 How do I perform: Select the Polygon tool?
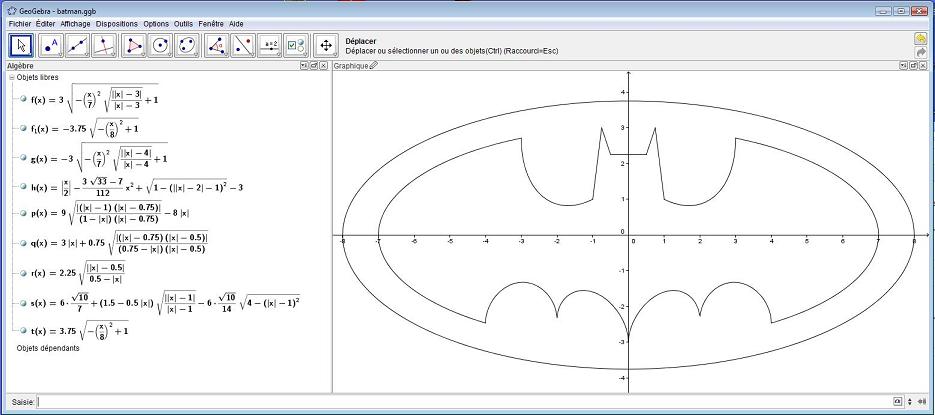[133, 45]
